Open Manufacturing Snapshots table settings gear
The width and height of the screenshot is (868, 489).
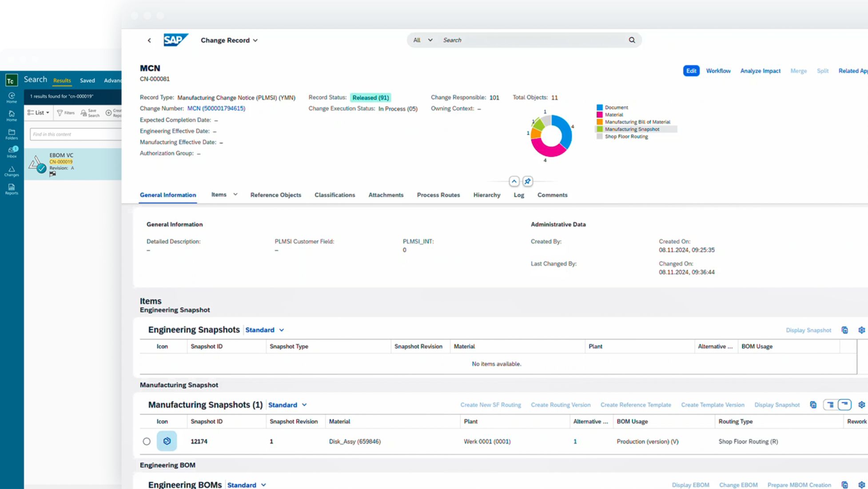pos(861,405)
